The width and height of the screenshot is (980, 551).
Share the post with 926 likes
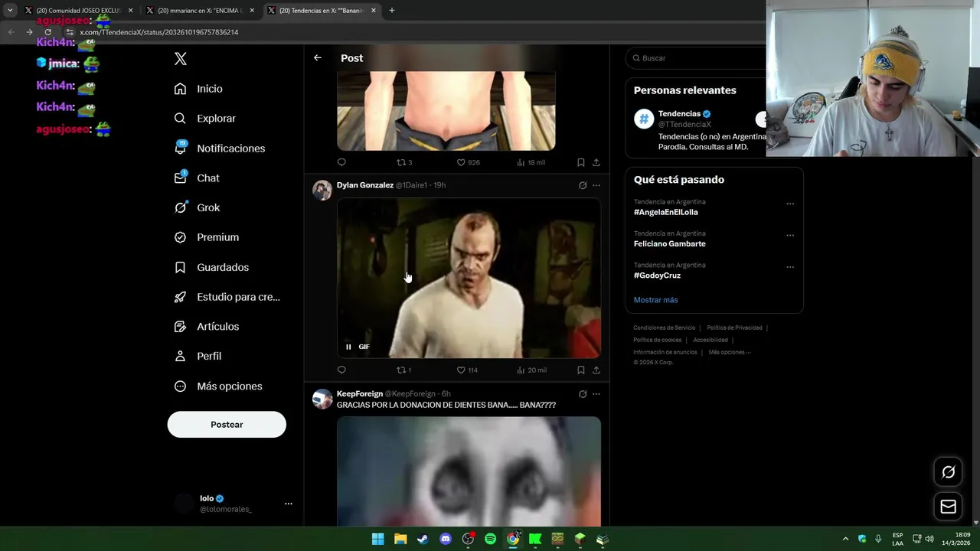[x=596, y=162]
